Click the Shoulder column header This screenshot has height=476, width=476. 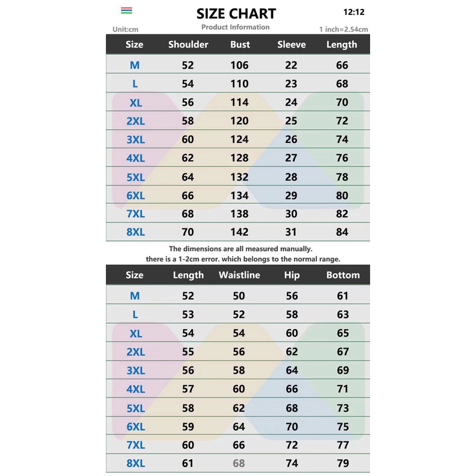pos(188,45)
